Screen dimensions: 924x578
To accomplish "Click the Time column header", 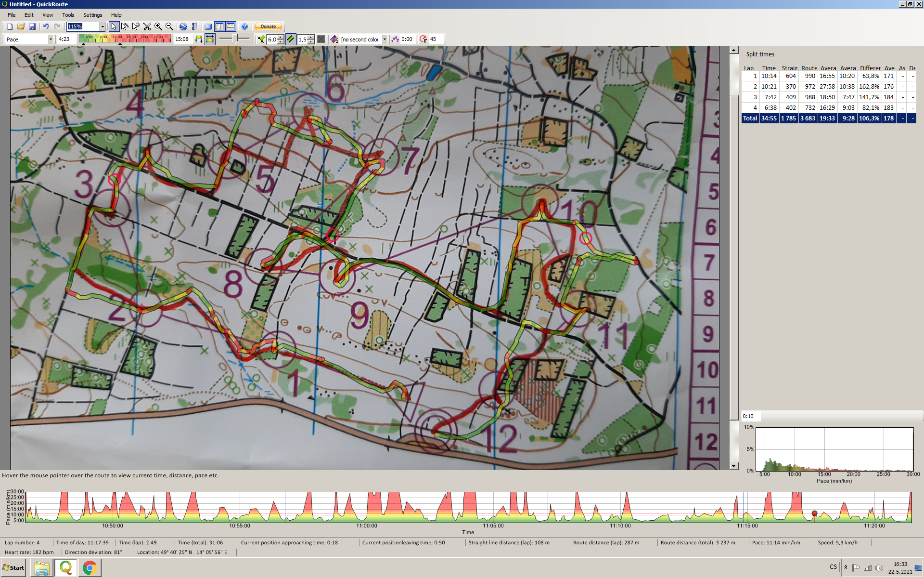I will [769, 68].
